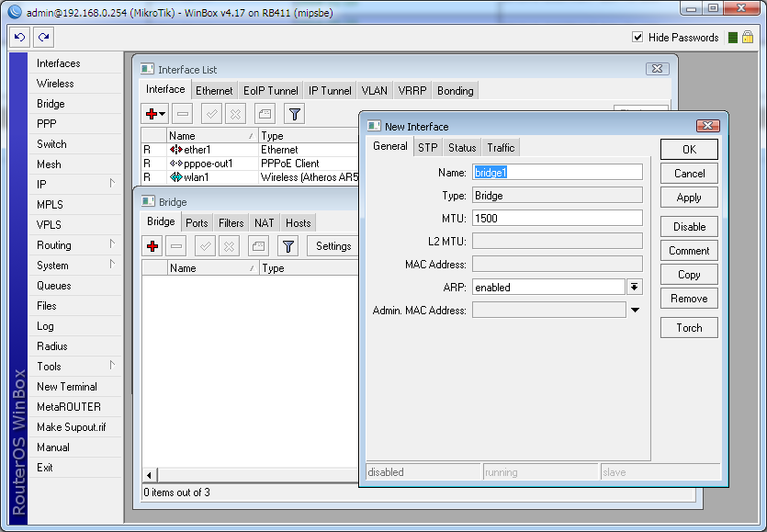This screenshot has width=767, height=532.
Task: Click the Comment icon in Bridge window toolbar
Action: coord(259,245)
